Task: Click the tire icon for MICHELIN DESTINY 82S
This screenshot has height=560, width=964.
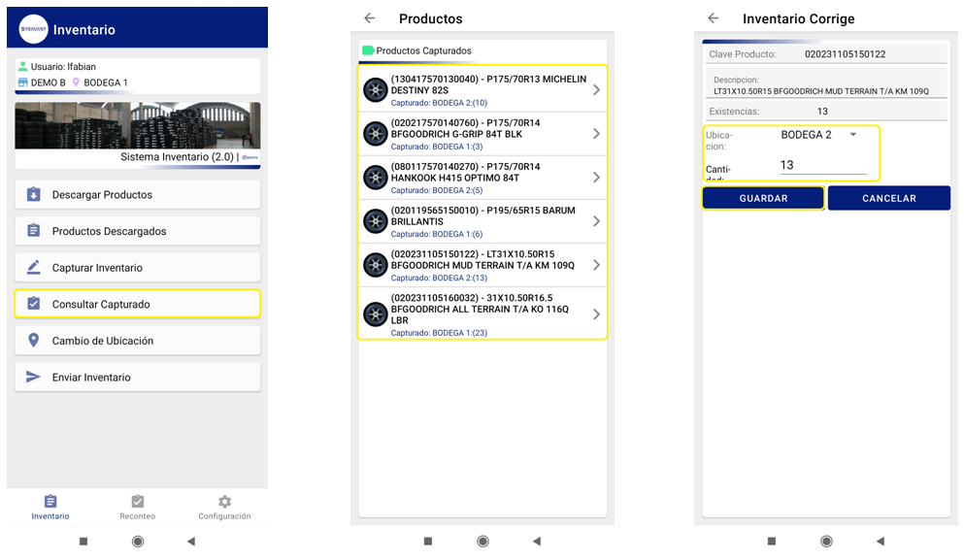Action: tap(375, 89)
